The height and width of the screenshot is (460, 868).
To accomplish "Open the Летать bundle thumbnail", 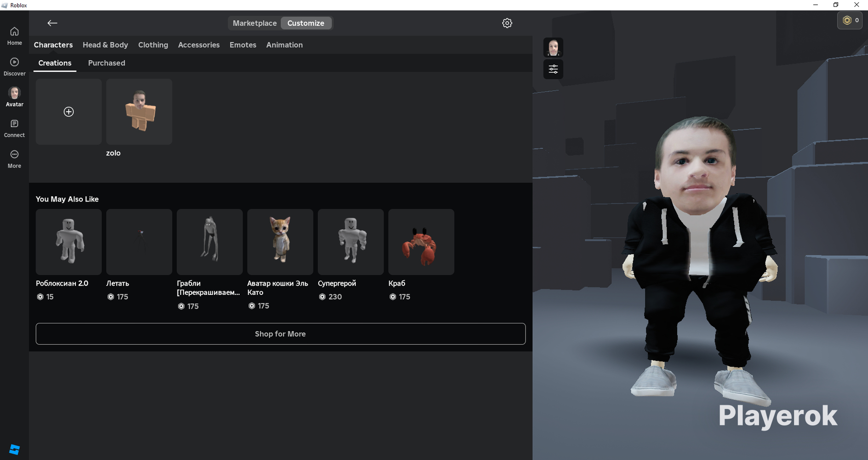I will point(139,242).
